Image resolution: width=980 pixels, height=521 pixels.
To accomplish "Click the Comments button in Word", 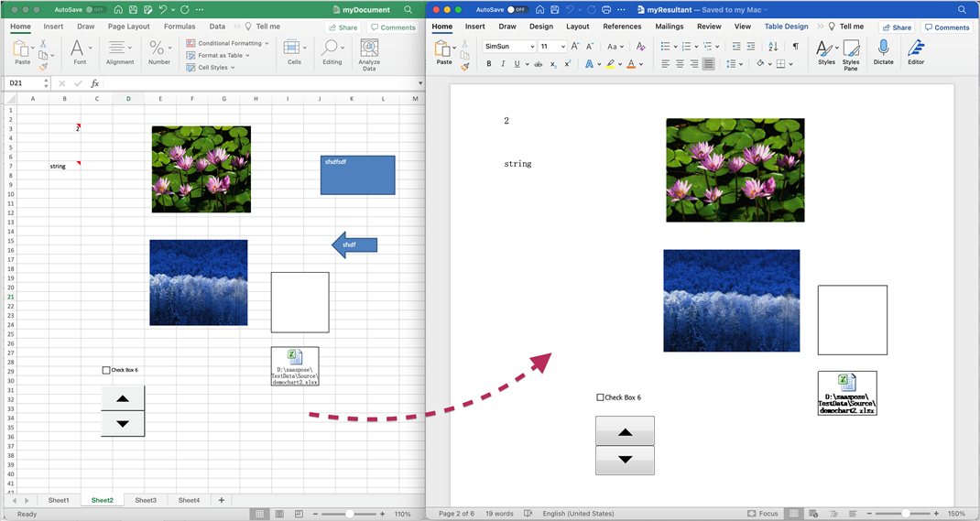I will click(947, 27).
